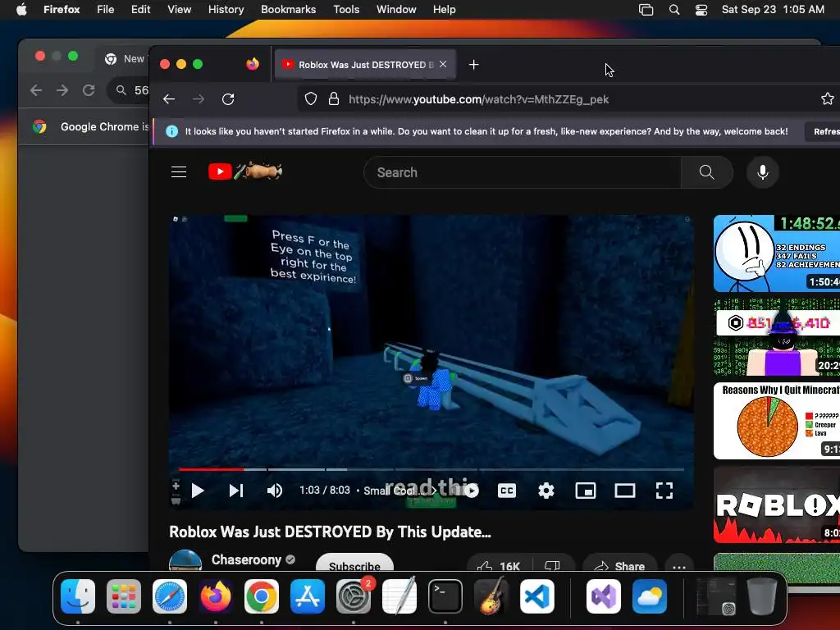Screen dimensions: 840x630
Task: Reload the page in Firefox
Action: coord(228,99)
